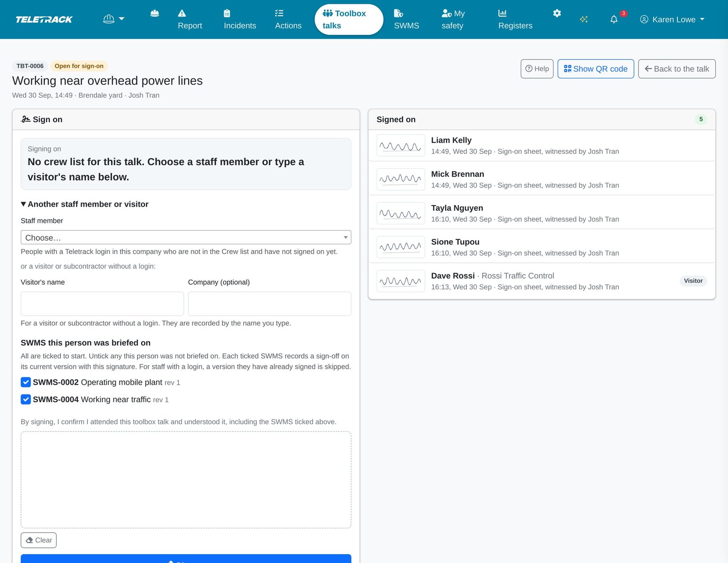
Task: Open the SWMS section
Action: [406, 19]
